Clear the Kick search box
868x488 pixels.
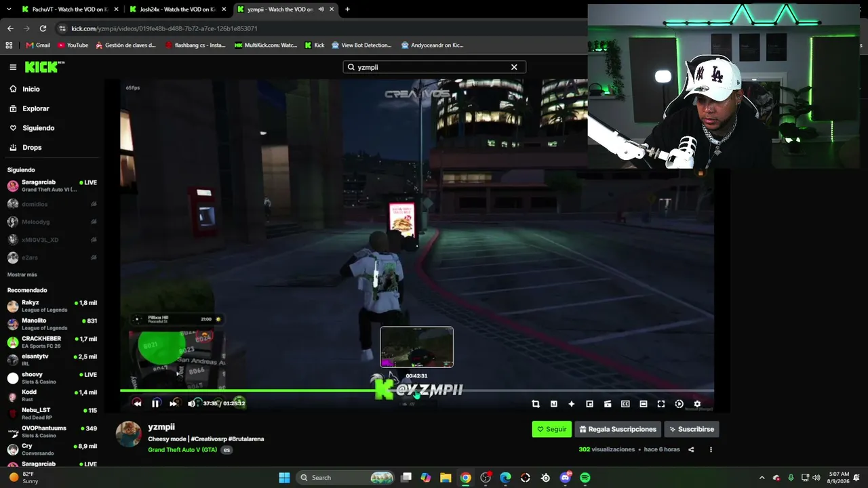(x=514, y=67)
